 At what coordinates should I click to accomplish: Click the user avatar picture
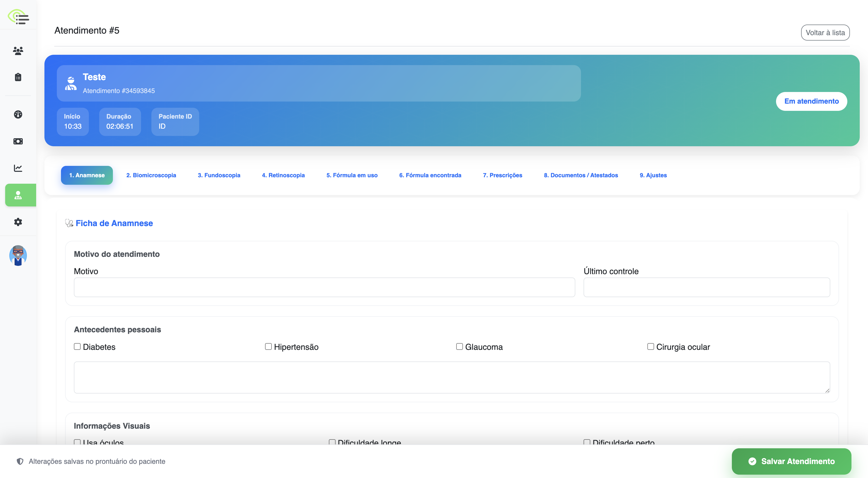18,256
